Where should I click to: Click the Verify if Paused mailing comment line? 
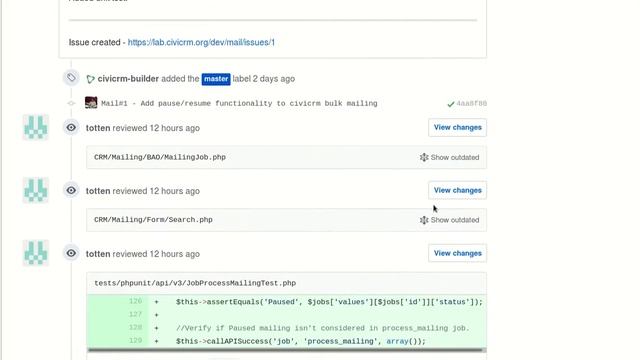point(322,328)
